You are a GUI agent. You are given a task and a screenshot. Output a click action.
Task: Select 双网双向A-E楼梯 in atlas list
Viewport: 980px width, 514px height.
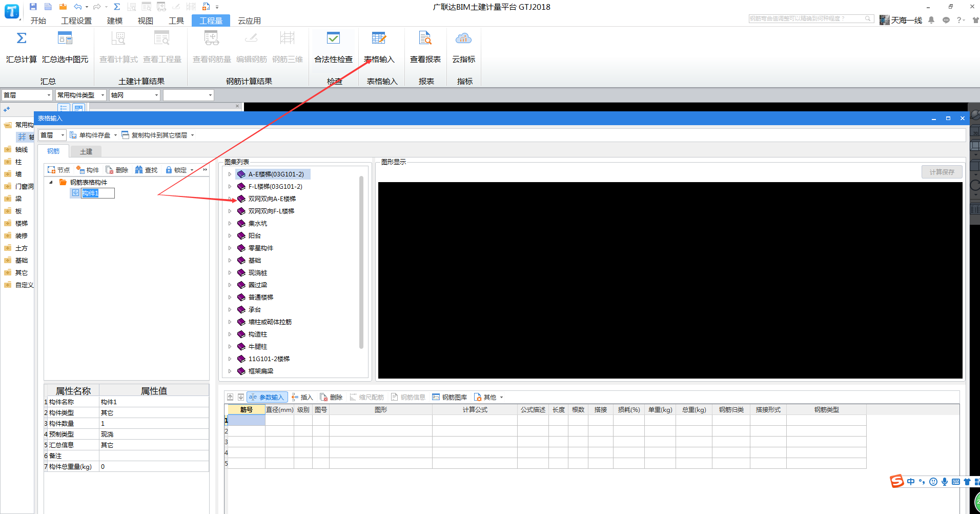[x=272, y=199]
